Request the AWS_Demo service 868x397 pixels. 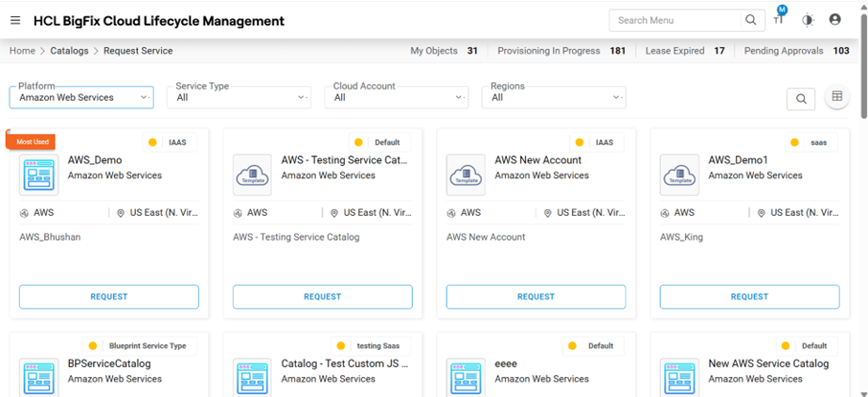click(108, 297)
